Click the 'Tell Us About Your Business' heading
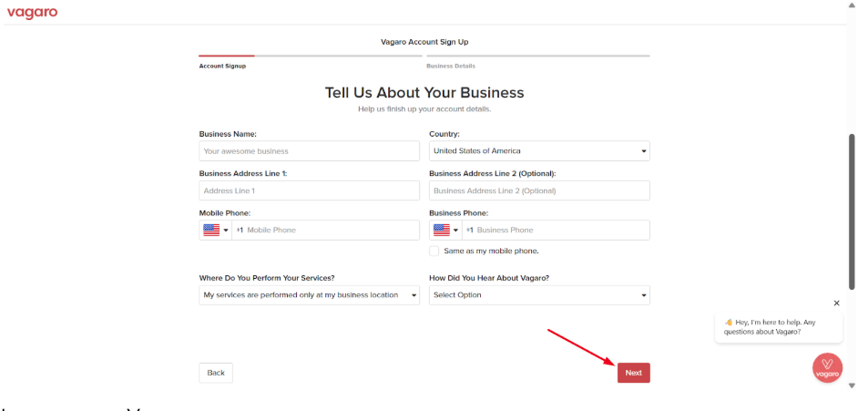This screenshot has width=868, height=411. (424, 93)
